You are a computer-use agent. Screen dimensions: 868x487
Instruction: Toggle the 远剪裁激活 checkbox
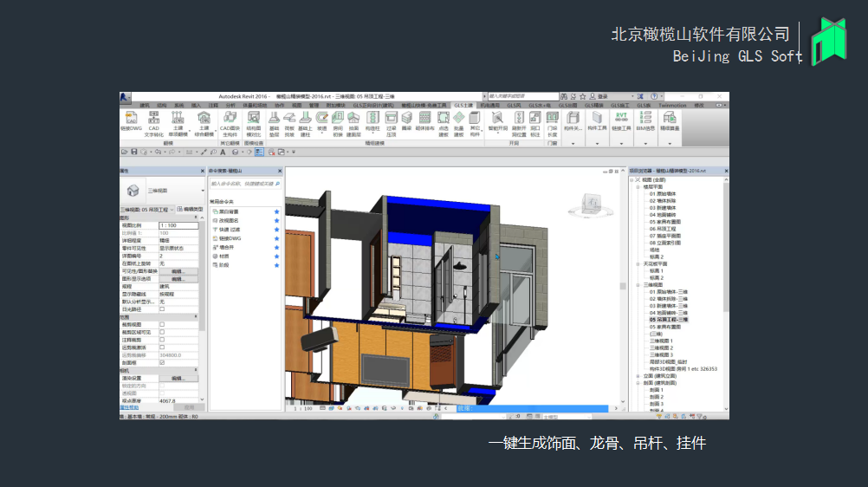click(162, 347)
